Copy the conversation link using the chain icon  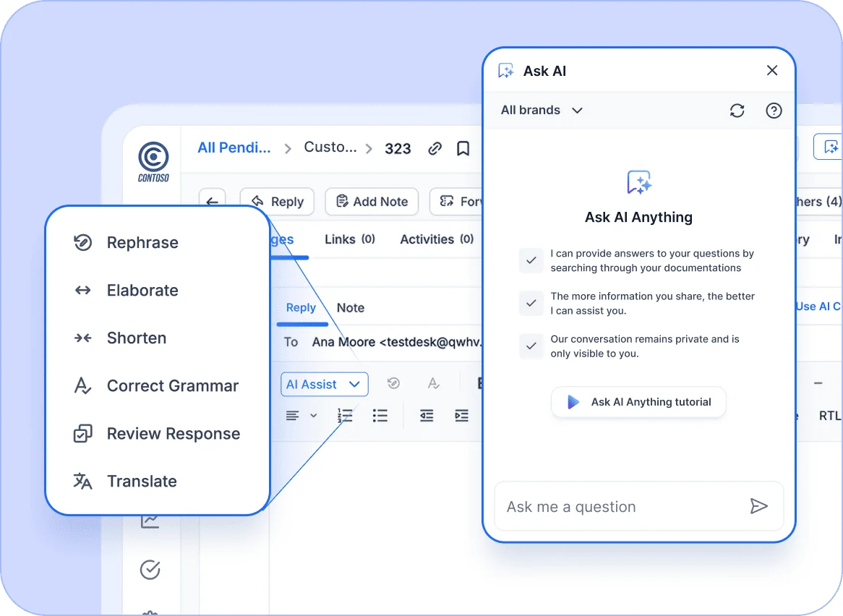tap(435, 147)
